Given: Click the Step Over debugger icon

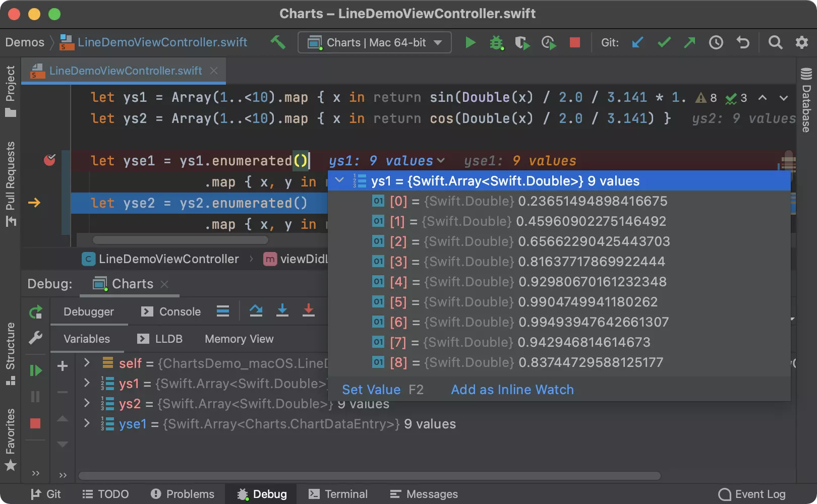Looking at the screenshot, I should pyautogui.click(x=256, y=311).
